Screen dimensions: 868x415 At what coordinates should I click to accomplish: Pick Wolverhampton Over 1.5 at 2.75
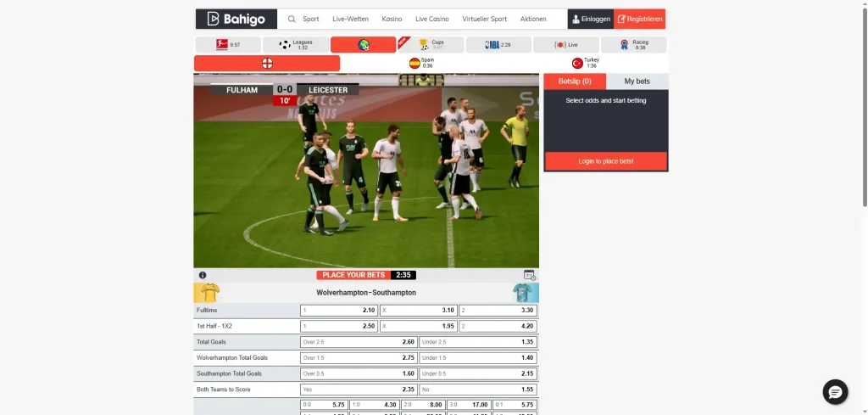(x=359, y=358)
